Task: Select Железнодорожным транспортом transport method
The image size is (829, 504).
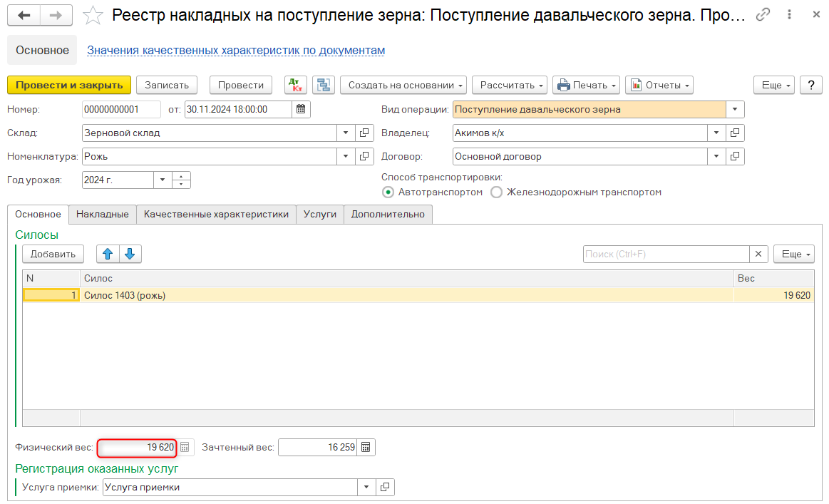Action: click(x=496, y=192)
